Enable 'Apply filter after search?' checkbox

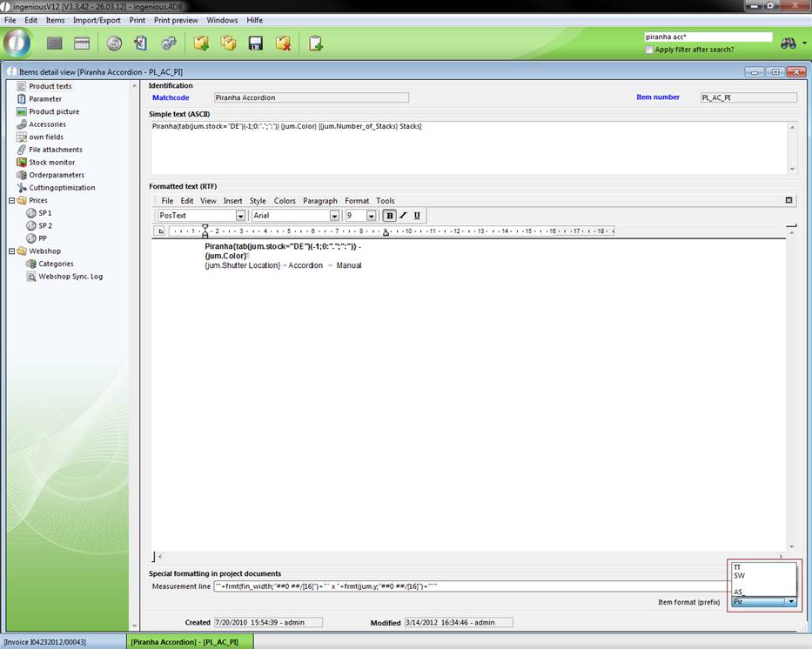point(649,50)
